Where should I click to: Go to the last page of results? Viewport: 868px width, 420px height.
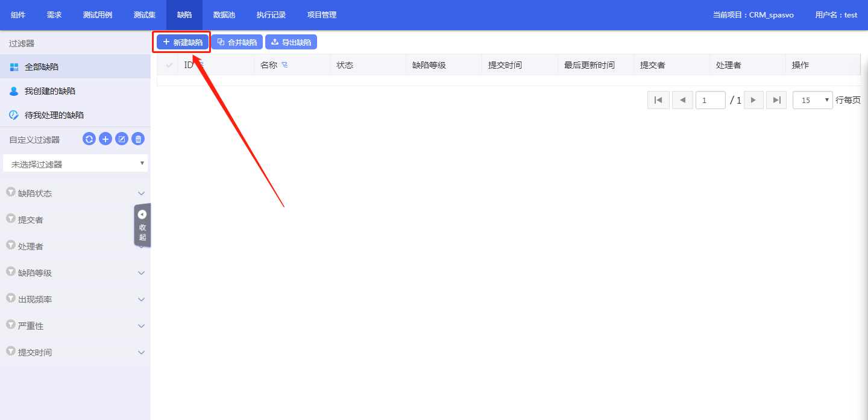776,100
